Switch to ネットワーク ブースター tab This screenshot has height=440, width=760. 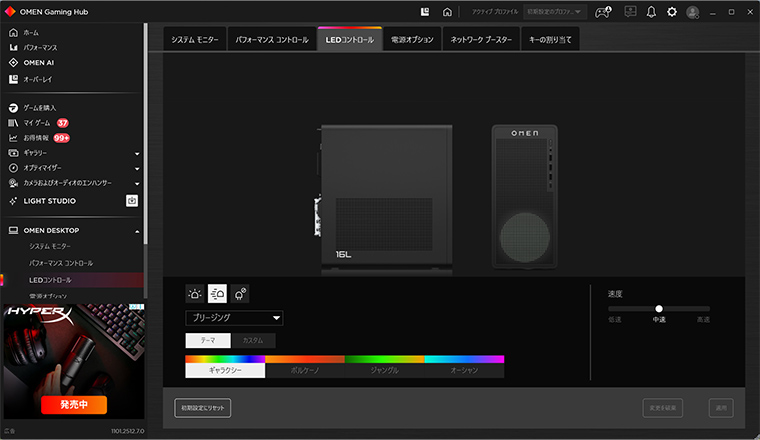click(x=481, y=39)
